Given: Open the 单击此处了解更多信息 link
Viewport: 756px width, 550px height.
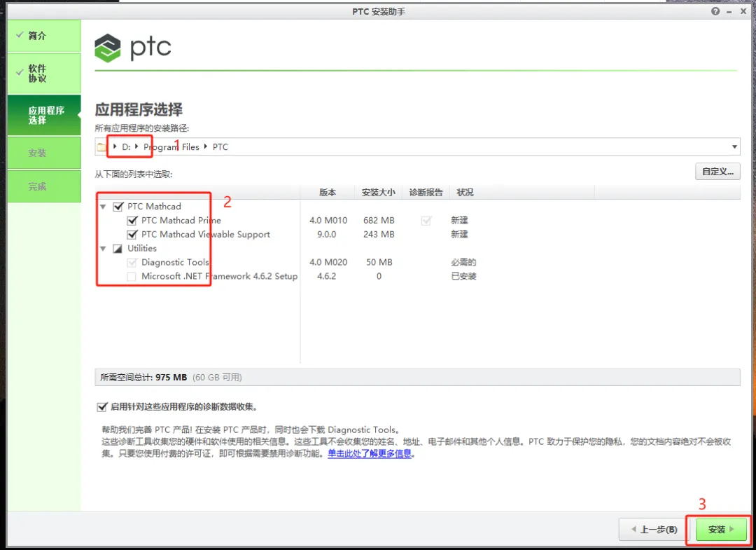Looking at the screenshot, I should point(370,453).
